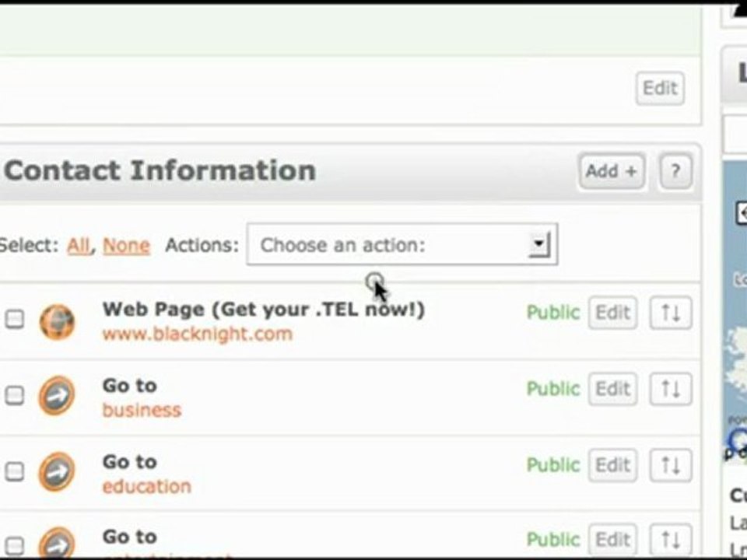Edit the Web Page contact entry
This screenshot has width=747, height=560.
tap(612, 313)
